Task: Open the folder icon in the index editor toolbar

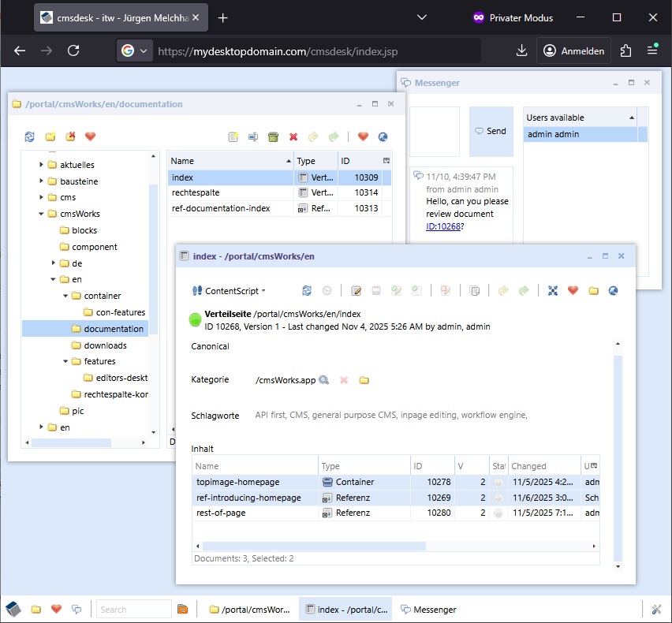Action: point(593,290)
